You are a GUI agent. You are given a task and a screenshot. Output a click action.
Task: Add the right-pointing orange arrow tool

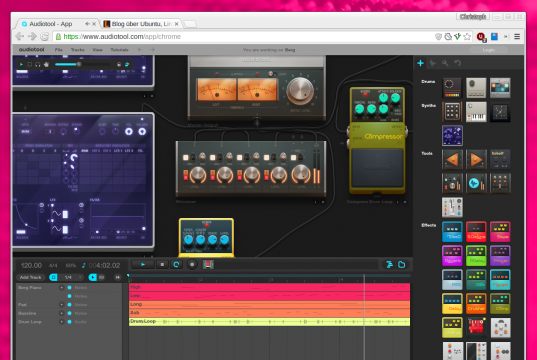(x=476, y=160)
